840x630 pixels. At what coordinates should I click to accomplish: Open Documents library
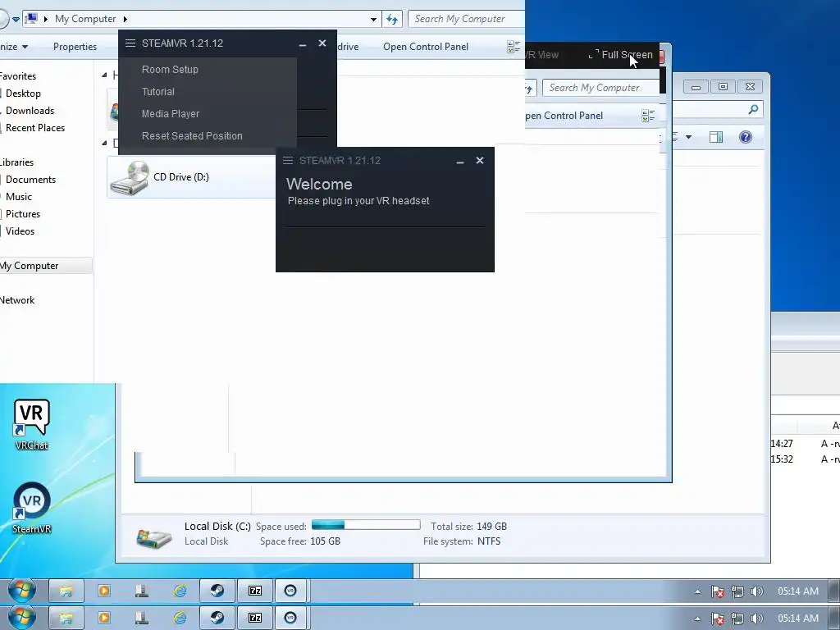(x=30, y=180)
